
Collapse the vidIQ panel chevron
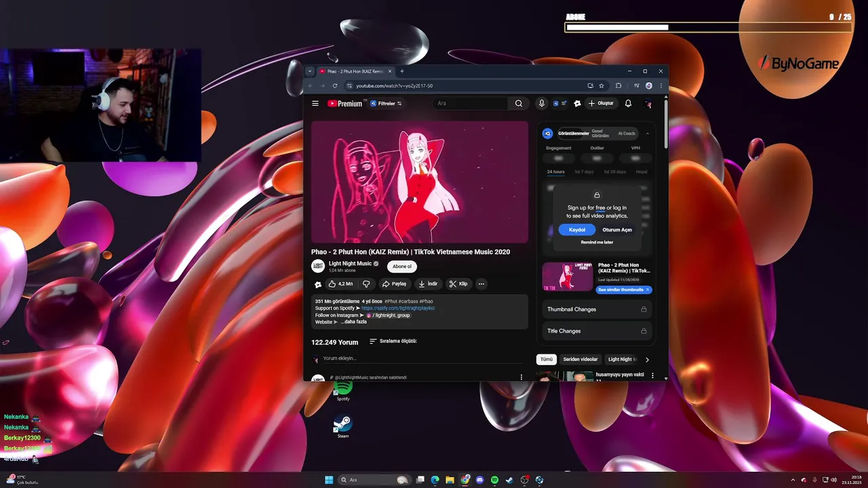point(647,134)
